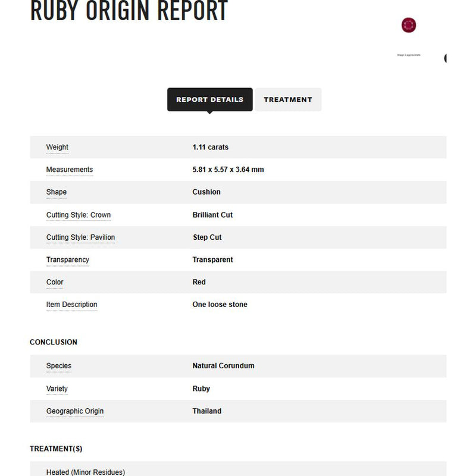Open the Geographic Origin definition
Image resolution: width=476 pixels, height=476 pixels.
click(75, 411)
